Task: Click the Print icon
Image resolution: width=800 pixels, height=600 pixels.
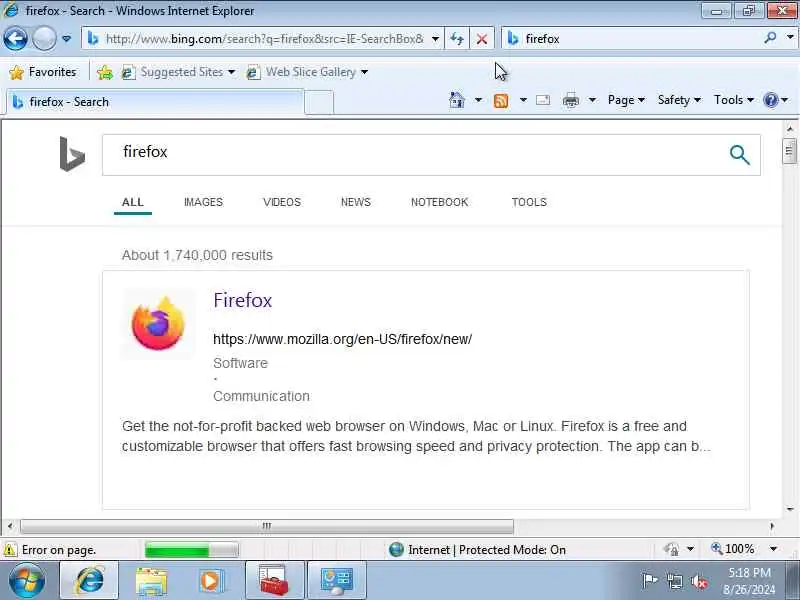Action: pos(570,101)
